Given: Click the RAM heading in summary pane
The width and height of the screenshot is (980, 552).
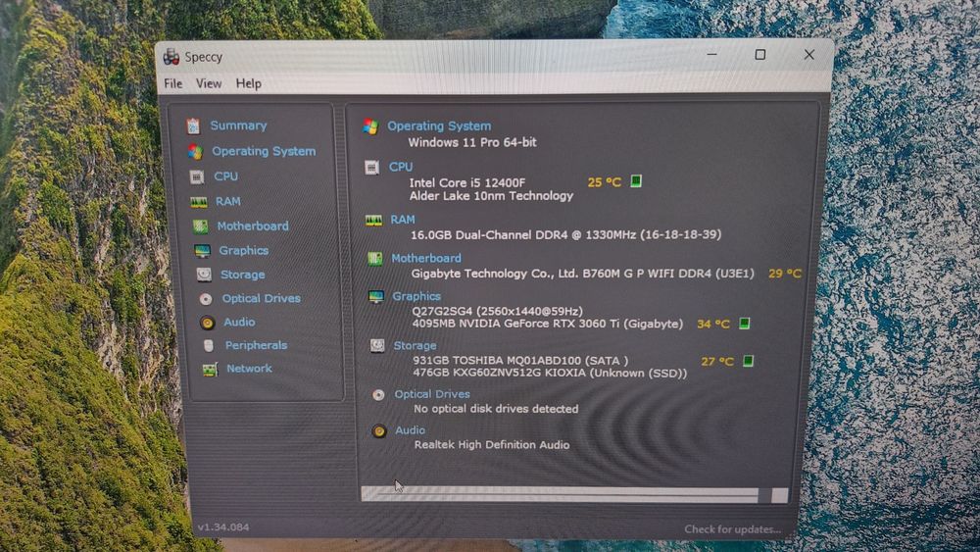Looking at the screenshot, I should (x=403, y=220).
